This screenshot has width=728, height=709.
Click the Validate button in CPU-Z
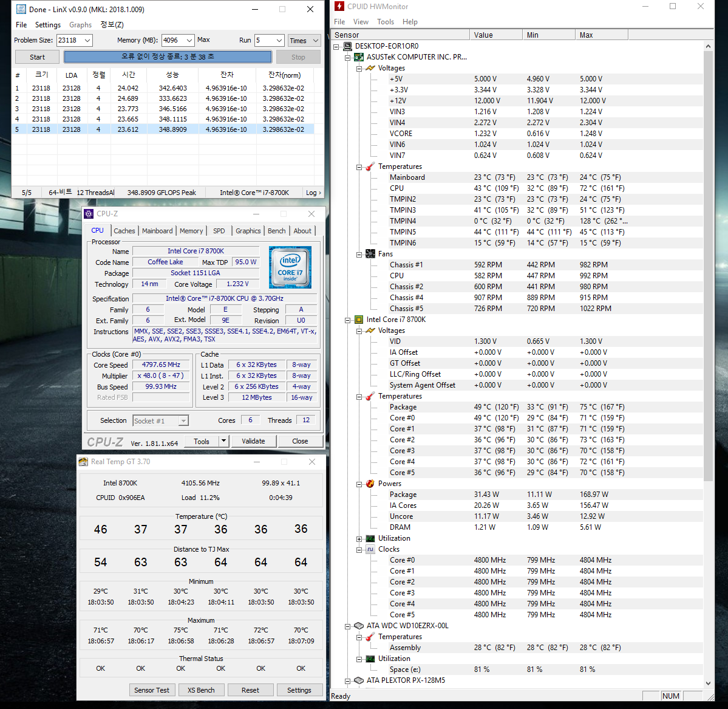tap(253, 441)
